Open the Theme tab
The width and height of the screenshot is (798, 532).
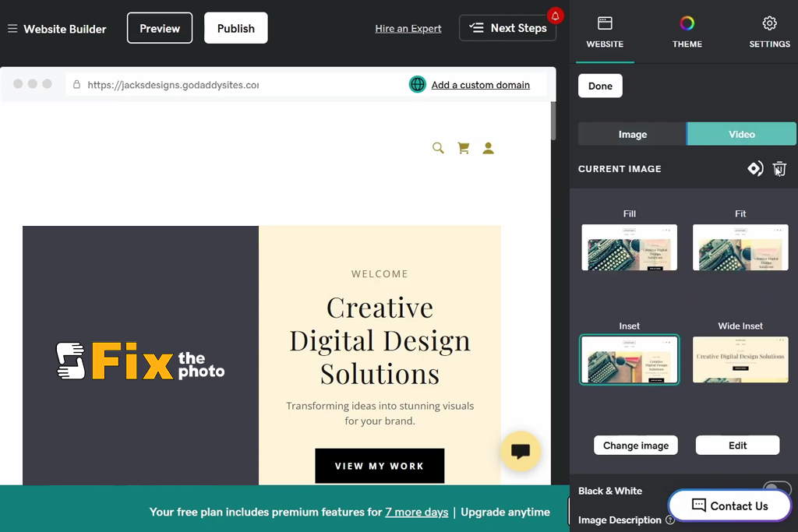[x=687, y=33]
